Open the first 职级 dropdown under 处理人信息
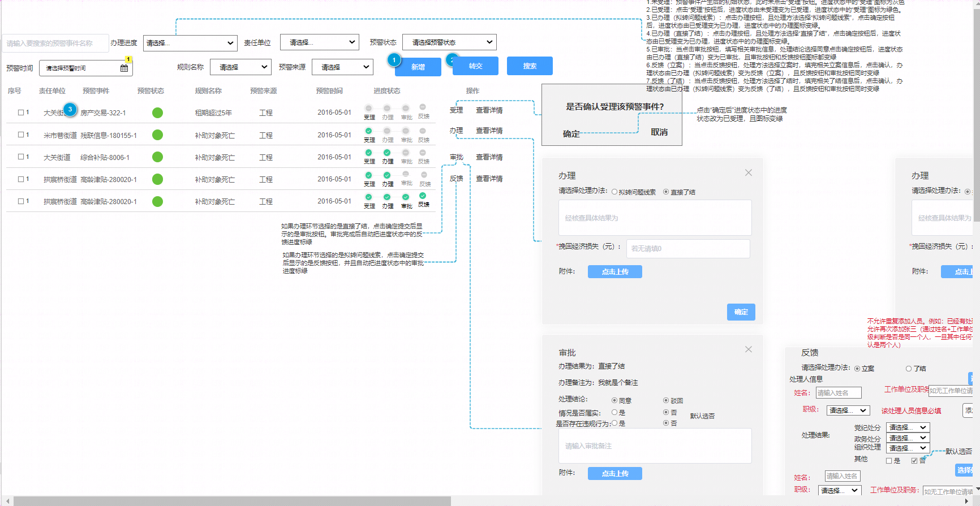The height and width of the screenshot is (506, 980). [848, 410]
